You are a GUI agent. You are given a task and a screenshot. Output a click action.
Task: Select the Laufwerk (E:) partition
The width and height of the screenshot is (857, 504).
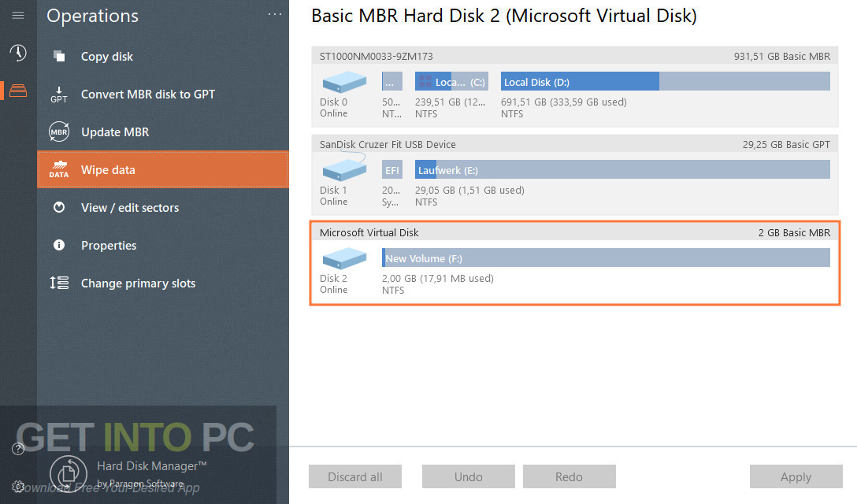[622, 169]
